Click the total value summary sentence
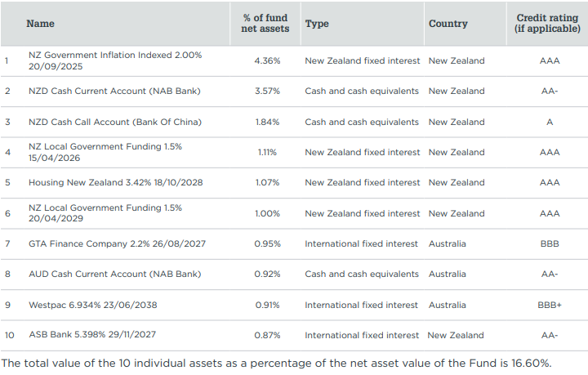Screen dimensions: 588x375 (x=276, y=363)
